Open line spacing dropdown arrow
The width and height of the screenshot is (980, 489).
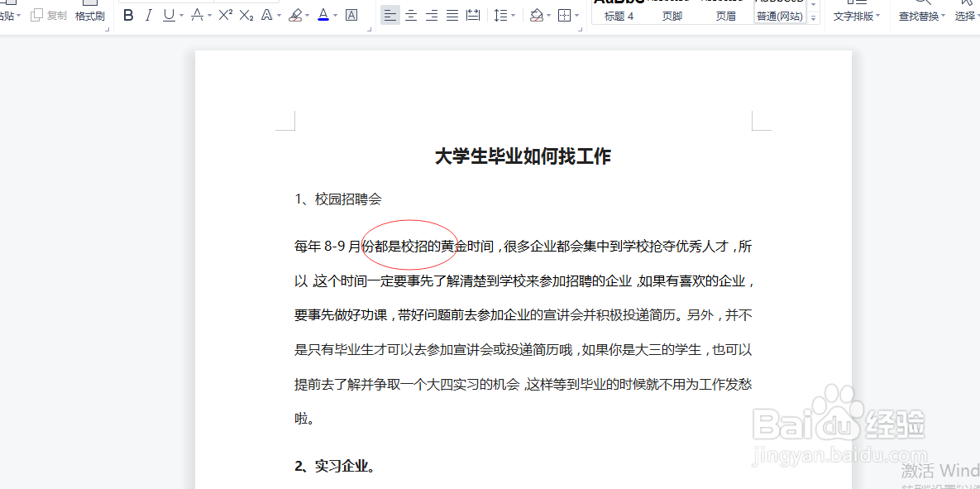point(513,16)
